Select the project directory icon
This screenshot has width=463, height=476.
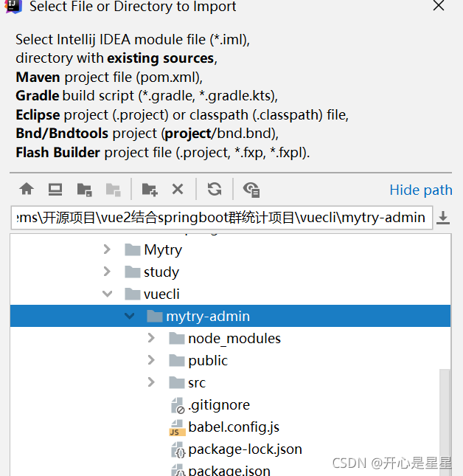pyautogui.click(x=84, y=190)
